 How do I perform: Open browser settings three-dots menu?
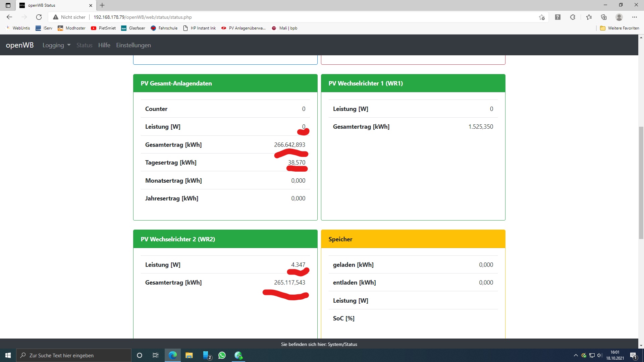[634, 17]
